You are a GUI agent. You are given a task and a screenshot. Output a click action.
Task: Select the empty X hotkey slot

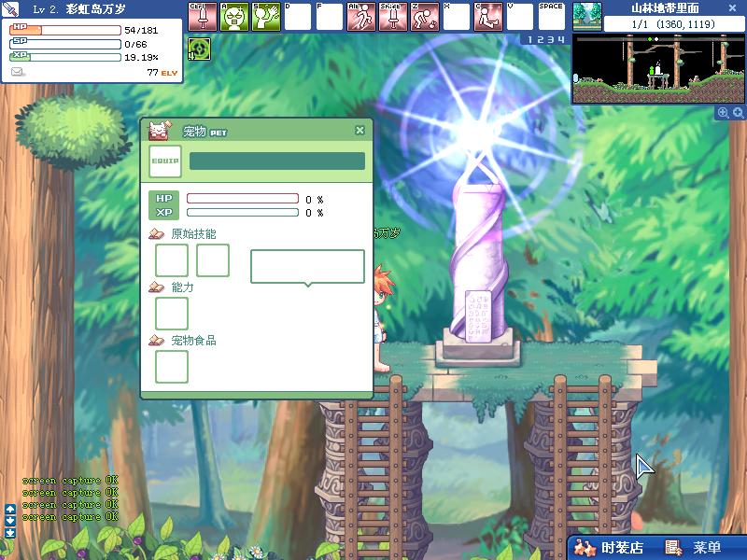click(457, 17)
